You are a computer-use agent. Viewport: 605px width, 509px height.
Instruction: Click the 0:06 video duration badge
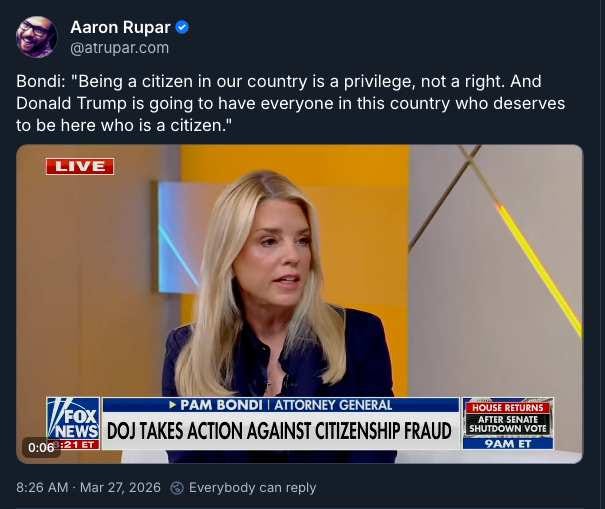point(41,448)
